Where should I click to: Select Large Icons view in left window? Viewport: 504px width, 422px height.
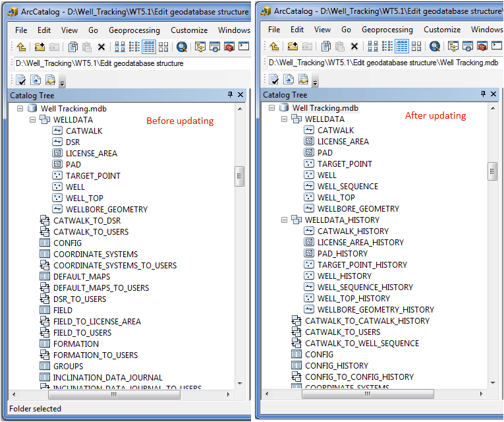coord(119,47)
